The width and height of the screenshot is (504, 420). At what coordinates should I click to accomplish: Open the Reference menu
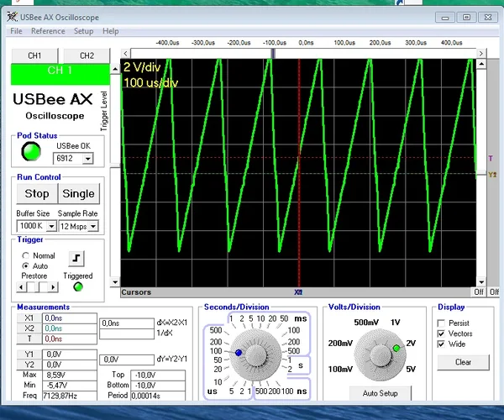click(48, 31)
